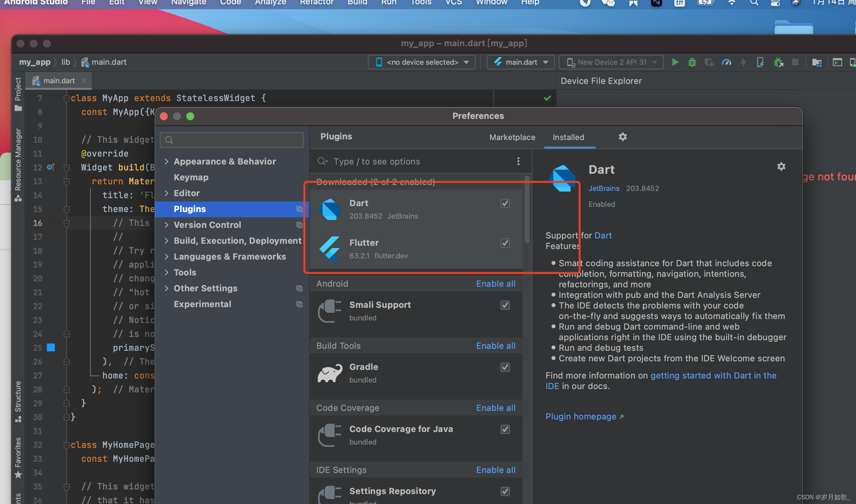Expand the Languages & Frameworks section
The image size is (856, 504).
166,256
